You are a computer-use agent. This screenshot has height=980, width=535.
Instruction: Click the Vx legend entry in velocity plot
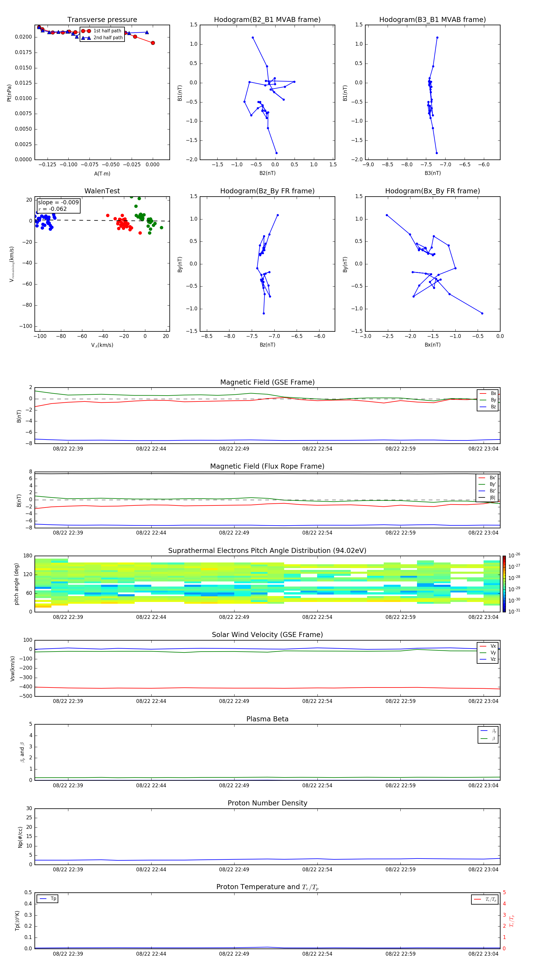tap(488, 646)
